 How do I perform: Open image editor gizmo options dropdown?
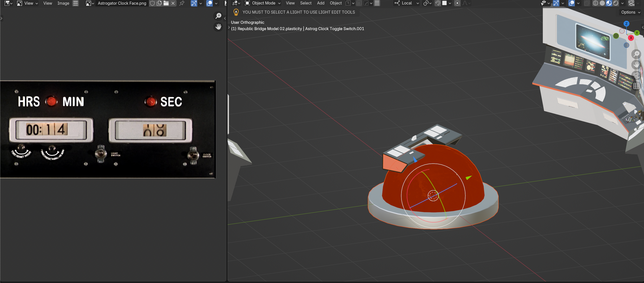click(x=200, y=3)
